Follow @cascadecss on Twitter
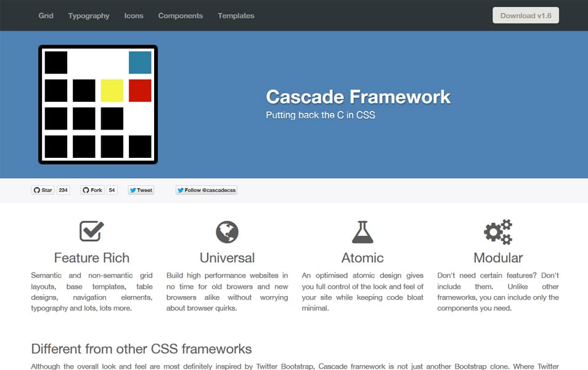 tap(206, 191)
